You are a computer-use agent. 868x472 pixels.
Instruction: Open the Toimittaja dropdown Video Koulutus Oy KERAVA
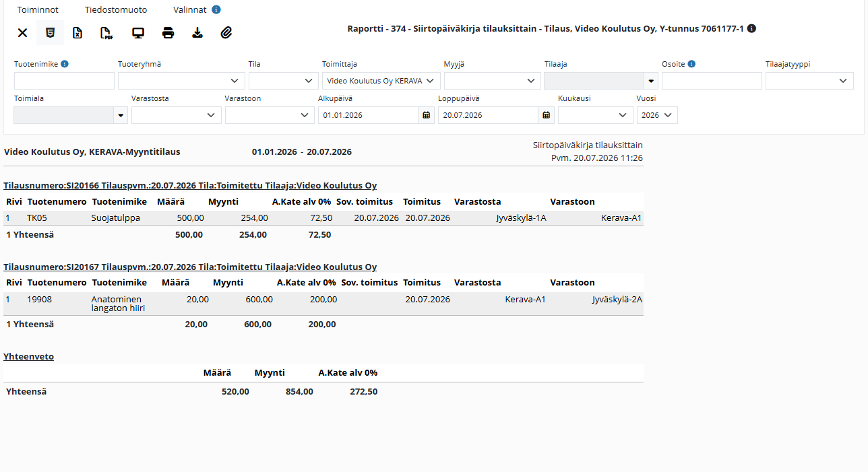pyautogui.click(x=381, y=81)
